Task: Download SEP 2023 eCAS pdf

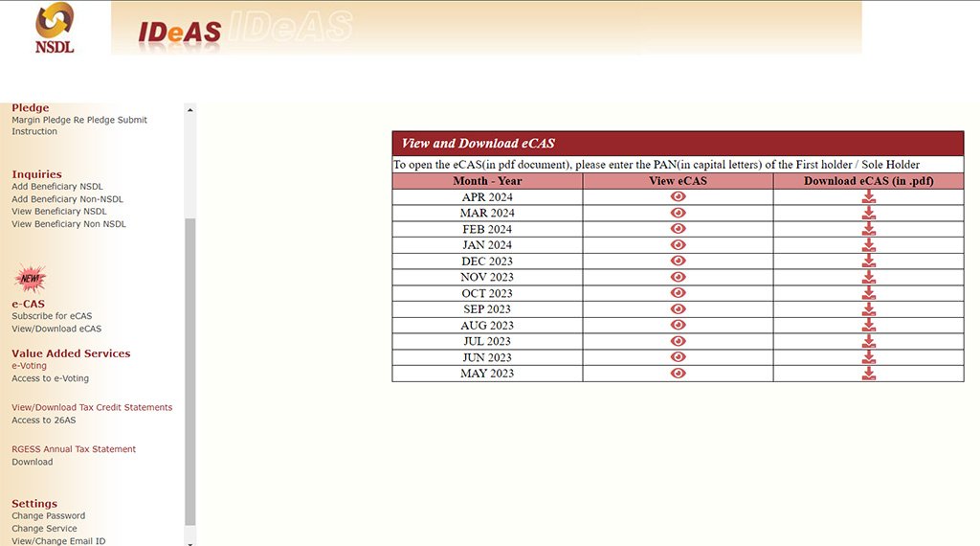Action: click(x=869, y=309)
